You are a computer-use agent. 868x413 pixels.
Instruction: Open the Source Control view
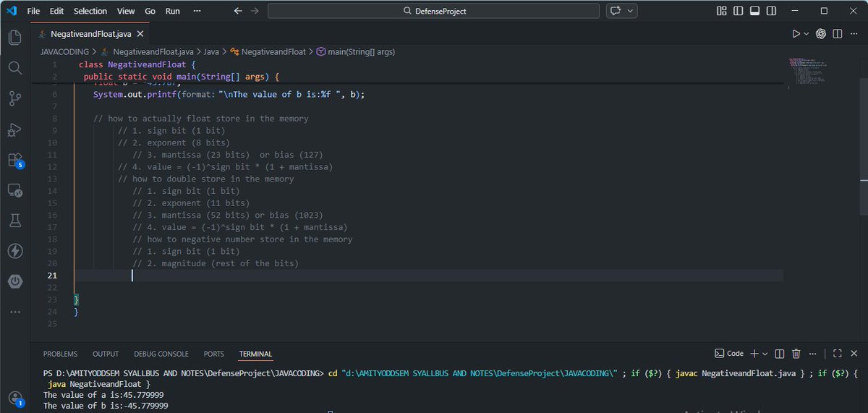click(15, 99)
